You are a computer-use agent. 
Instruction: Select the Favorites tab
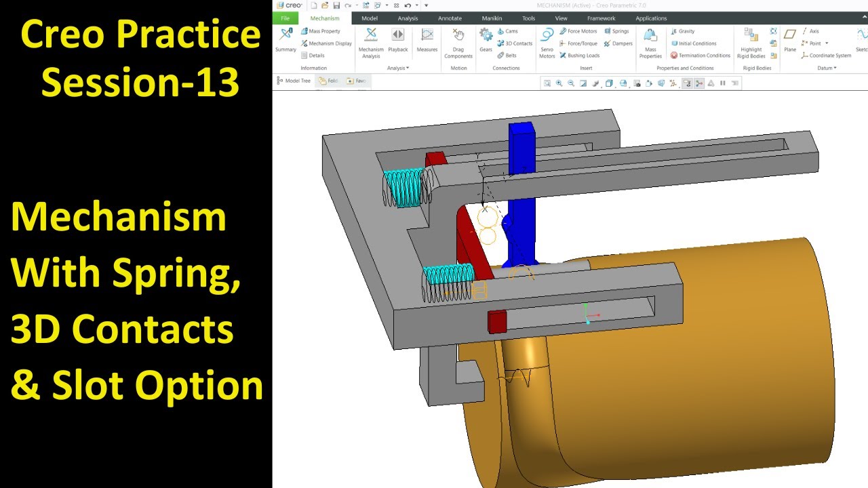356,81
